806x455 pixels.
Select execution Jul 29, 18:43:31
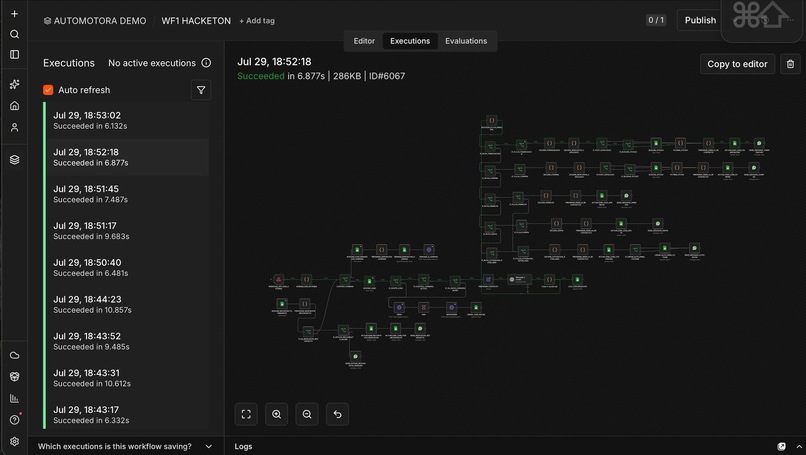pos(126,378)
